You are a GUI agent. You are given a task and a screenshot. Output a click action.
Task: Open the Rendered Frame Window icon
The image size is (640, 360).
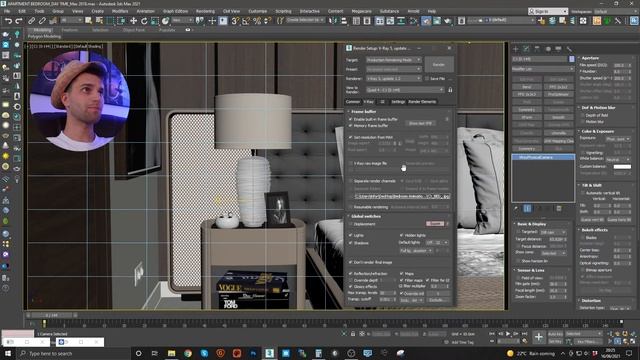click(437, 20)
